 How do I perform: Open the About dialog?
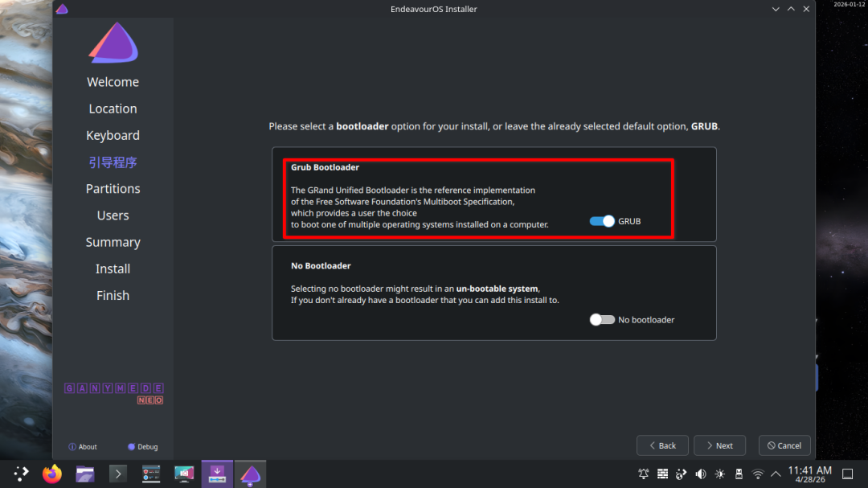click(83, 446)
